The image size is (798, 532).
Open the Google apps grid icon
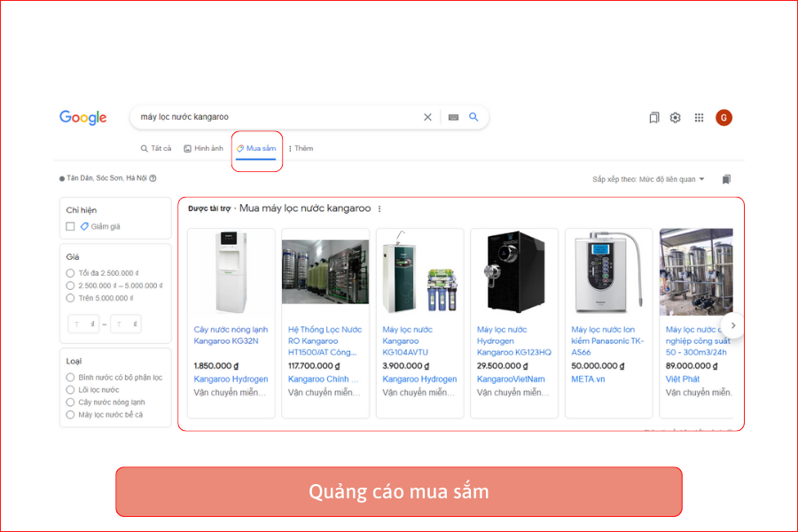[700, 118]
